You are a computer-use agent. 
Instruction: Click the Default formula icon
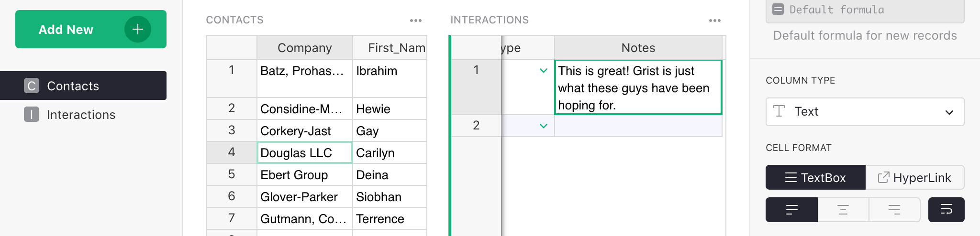pyautogui.click(x=779, y=10)
